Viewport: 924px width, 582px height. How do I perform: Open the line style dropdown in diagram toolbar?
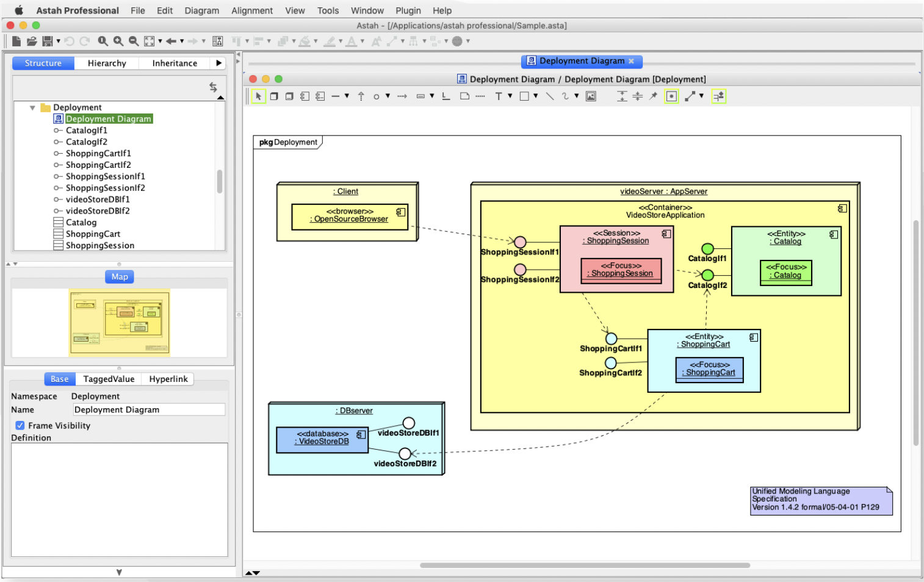click(346, 96)
